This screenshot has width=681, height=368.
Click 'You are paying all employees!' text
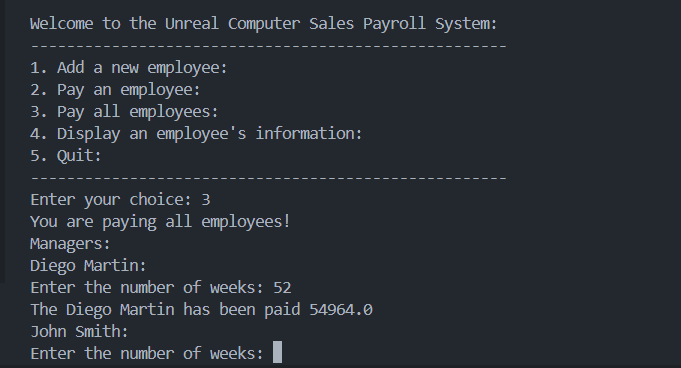point(160,222)
